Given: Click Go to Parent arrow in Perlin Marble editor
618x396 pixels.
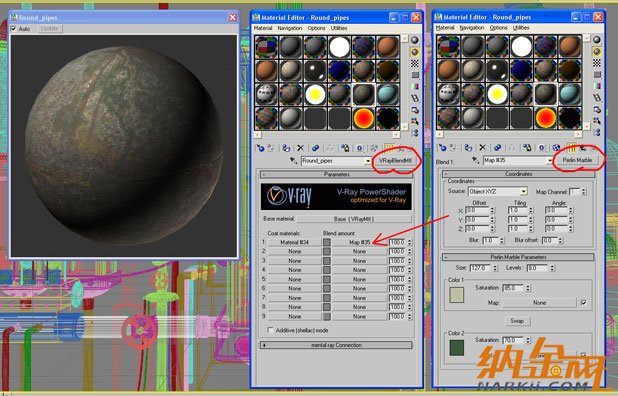Looking at the screenshot, I should (x=583, y=147).
